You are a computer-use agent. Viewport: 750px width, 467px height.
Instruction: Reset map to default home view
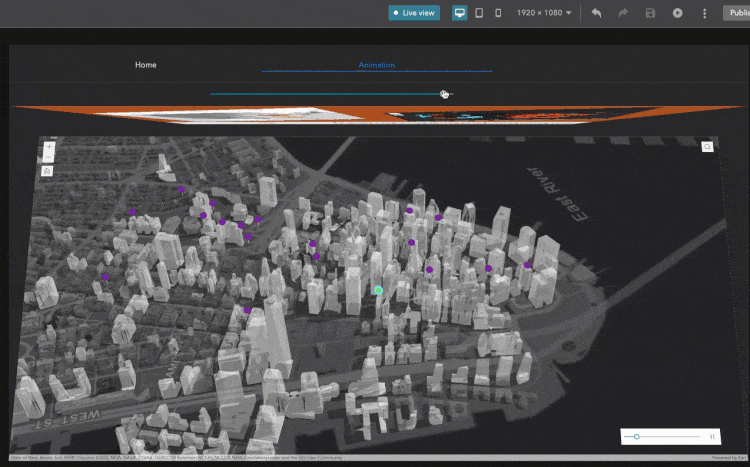click(x=47, y=171)
